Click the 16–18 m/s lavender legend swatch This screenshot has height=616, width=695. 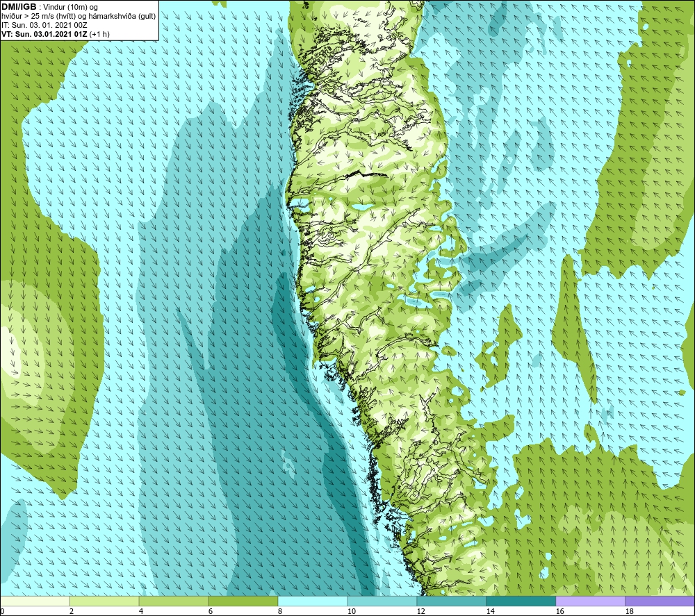(x=590, y=601)
